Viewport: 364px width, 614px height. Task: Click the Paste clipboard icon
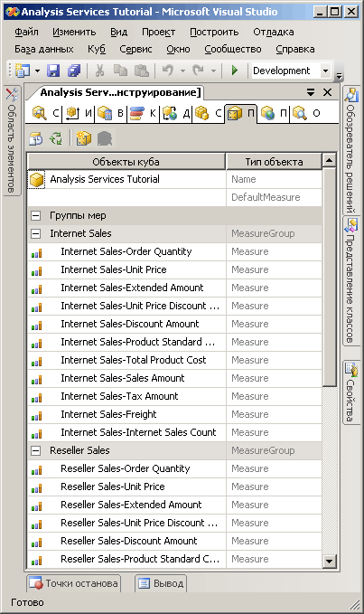141,71
